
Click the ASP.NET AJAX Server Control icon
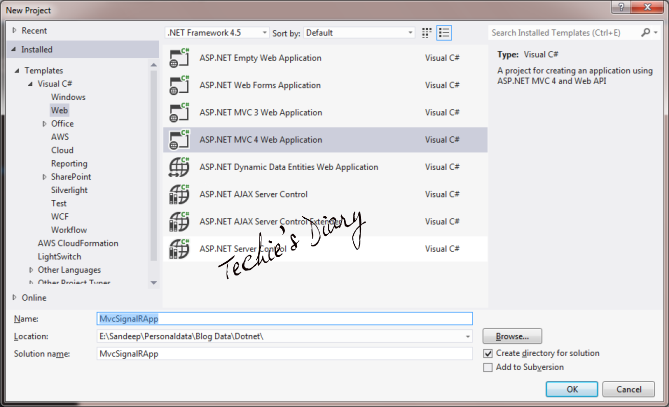pyautogui.click(x=179, y=195)
